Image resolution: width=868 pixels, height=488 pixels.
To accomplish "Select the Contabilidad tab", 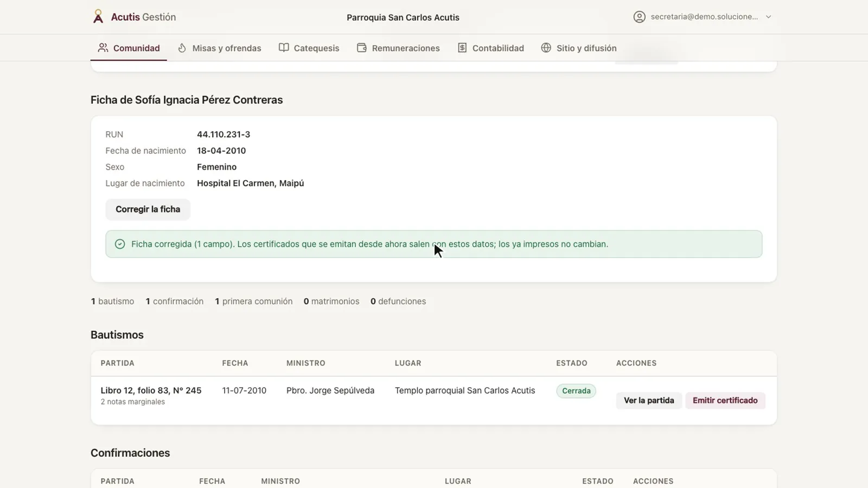I will coord(490,48).
